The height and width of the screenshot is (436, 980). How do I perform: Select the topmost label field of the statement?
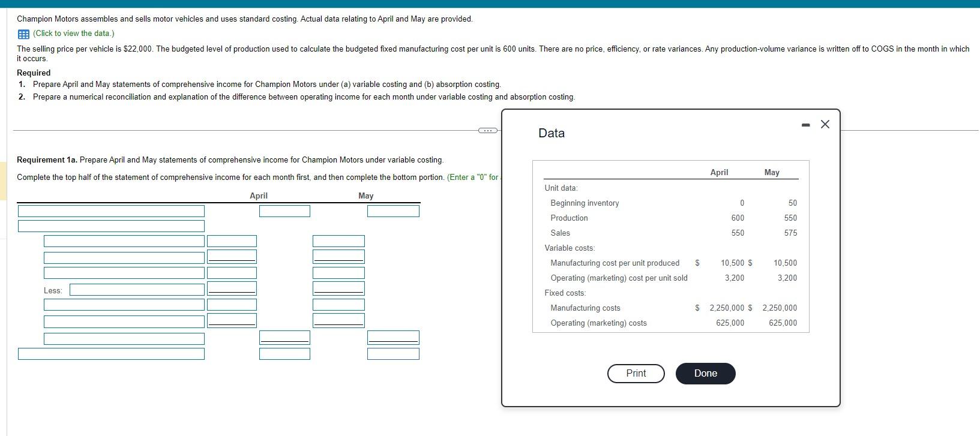pos(111,211)
